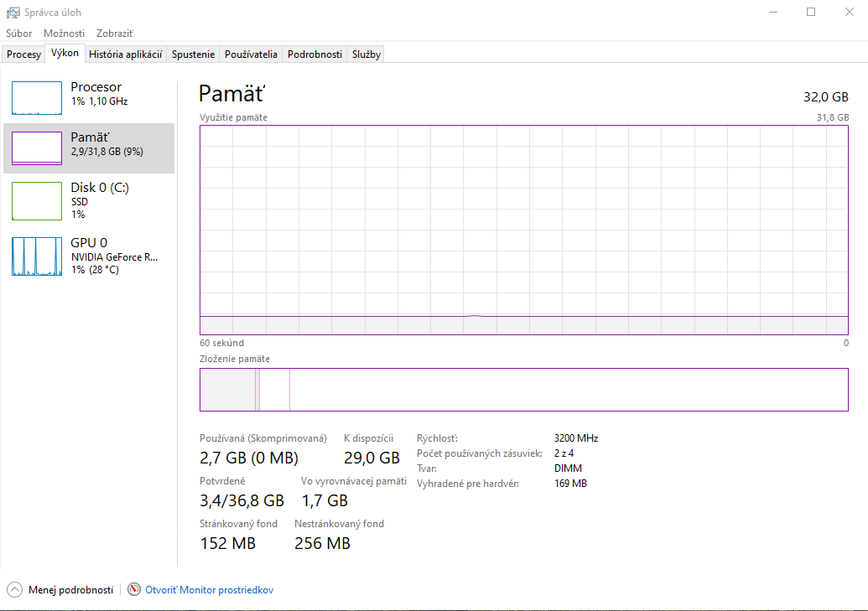Click the Task Manager title bar icon
868x611 pixels.
pyautogui.click(x=13, y=13)
